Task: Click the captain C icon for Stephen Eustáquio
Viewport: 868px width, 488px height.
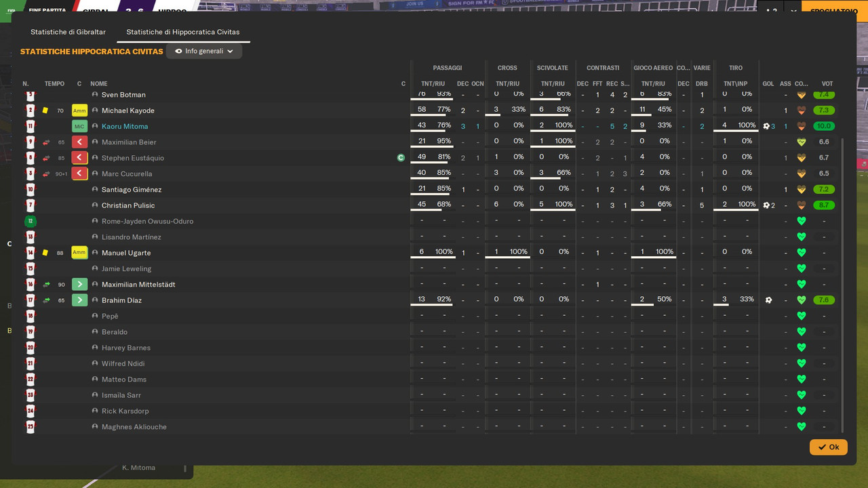Action: [401, 158]
